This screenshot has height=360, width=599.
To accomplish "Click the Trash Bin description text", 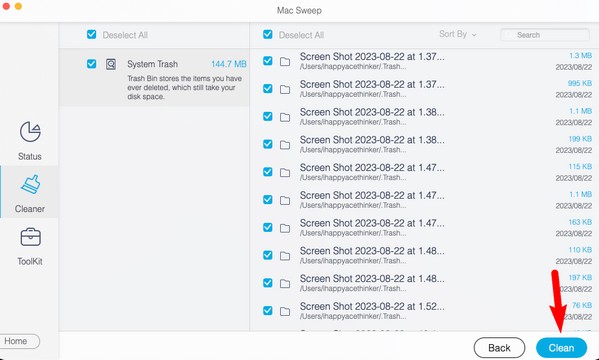I will tap(185, 88).
